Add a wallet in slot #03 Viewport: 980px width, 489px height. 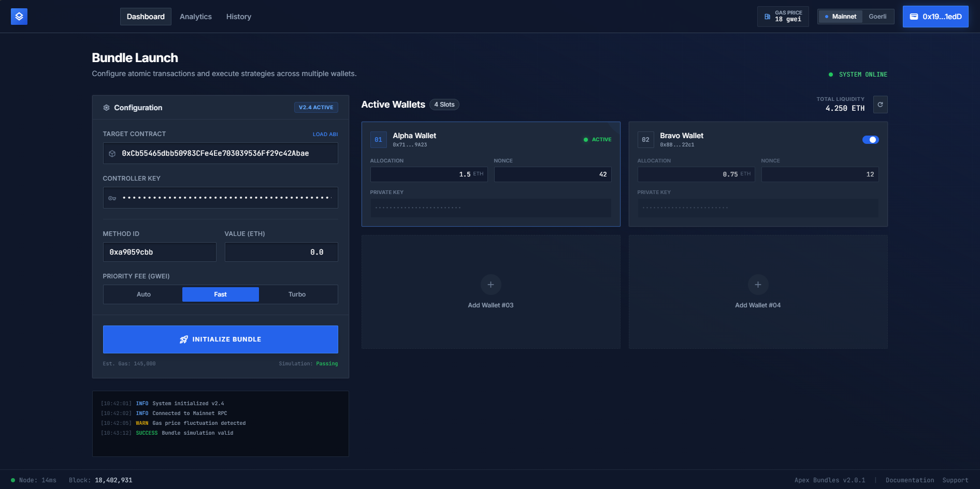click(491, 285)
